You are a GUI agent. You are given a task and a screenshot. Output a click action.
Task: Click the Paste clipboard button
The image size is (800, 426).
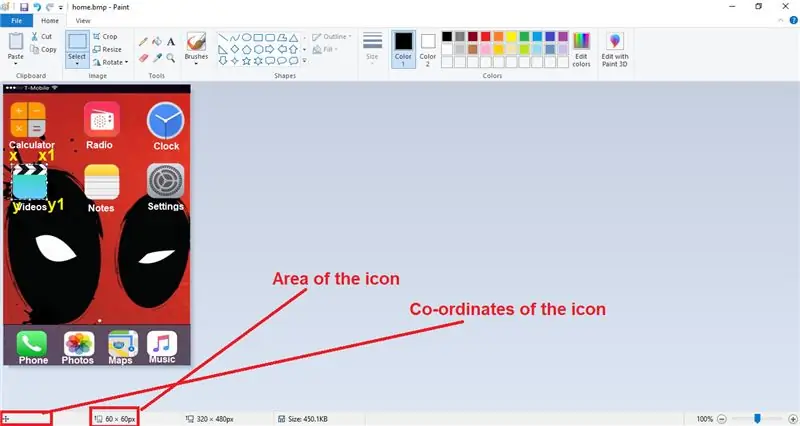(x=16, y=41)
